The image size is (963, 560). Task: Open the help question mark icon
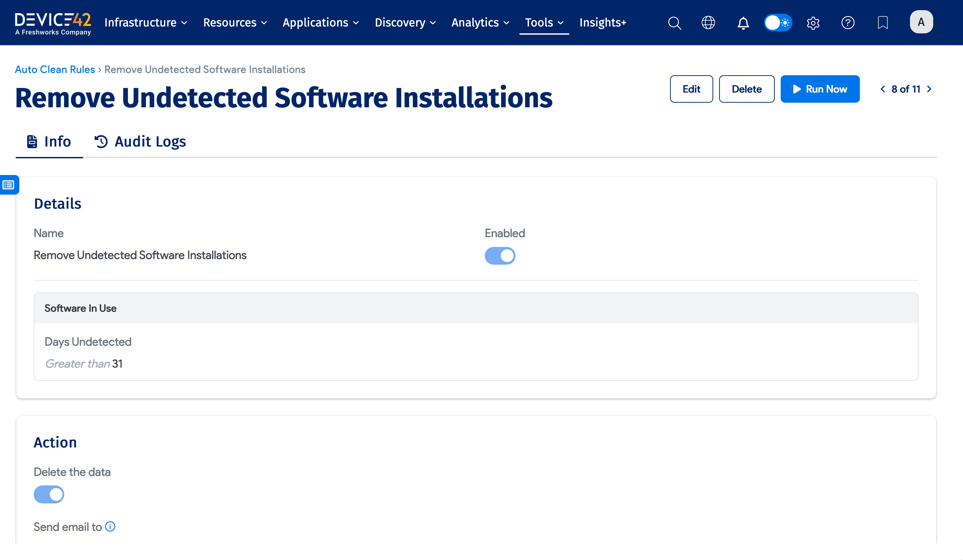tap(847, 23)
